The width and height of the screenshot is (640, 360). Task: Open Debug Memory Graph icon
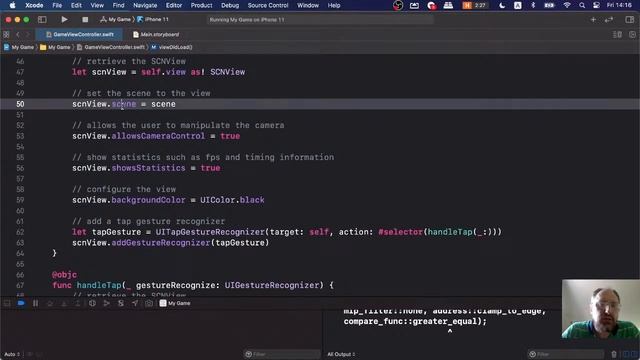click(x=107, y=303)
